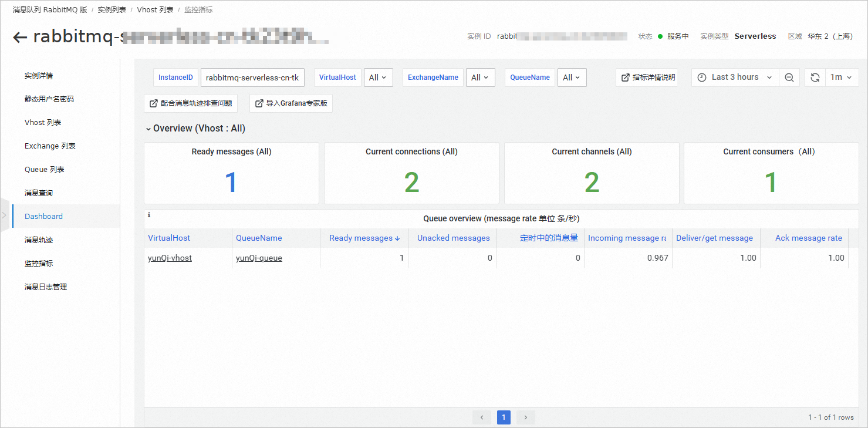Click the 1 - 1 of 1 rows text
This screenshot has width=868, height=428.
(x=831, y=417)
